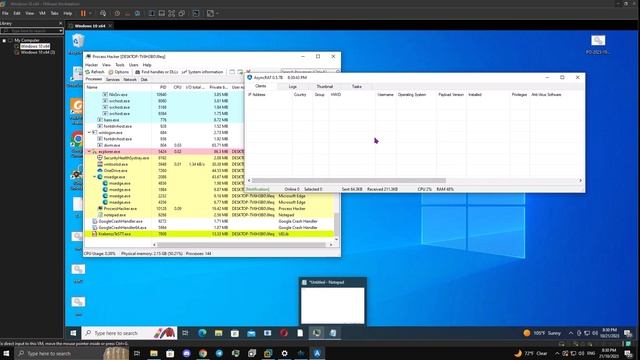Viewport: 640px width, 360px height.
Task: Select explorer.exe process row
Action: (165, 151)
